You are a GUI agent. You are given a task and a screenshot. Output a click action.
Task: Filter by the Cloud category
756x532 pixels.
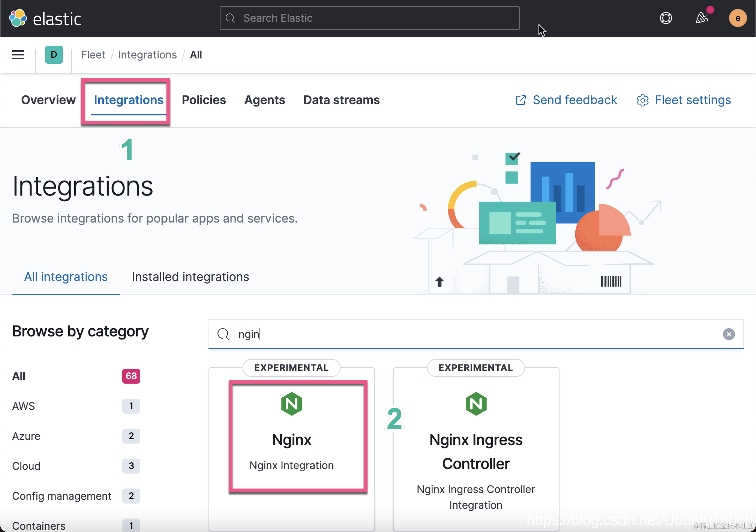coord(26,466)
